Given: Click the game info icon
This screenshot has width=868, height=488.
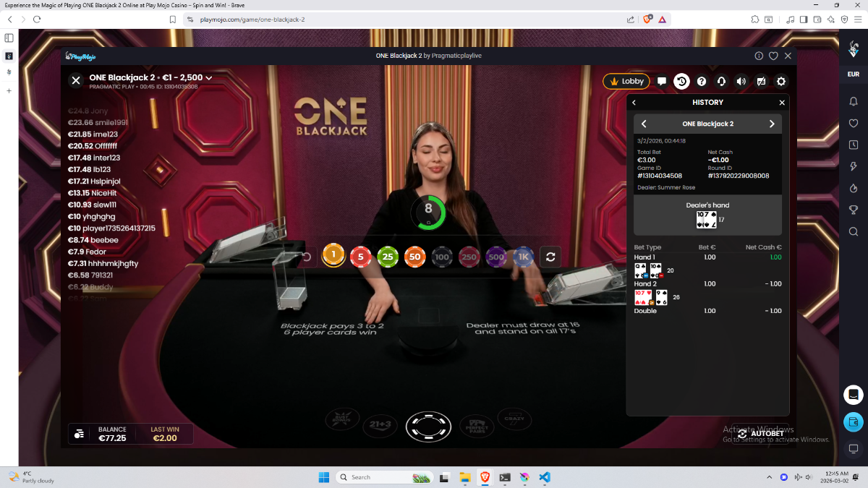Looking at the screenshot, I should tap(759, 56).
